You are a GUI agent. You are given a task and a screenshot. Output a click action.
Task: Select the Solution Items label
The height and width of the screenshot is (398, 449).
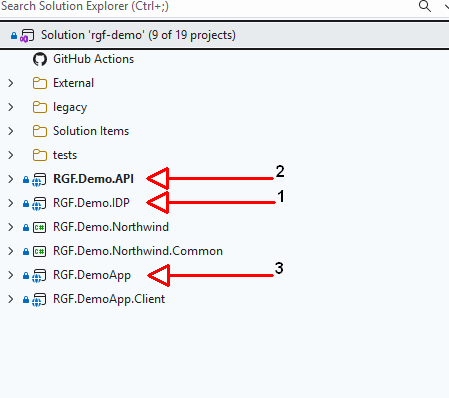click(x=91, y=131)
